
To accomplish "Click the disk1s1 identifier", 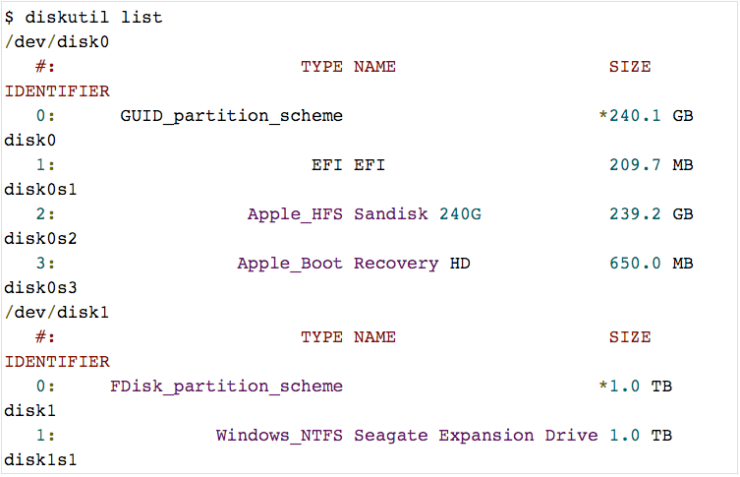I will [x=41, y=460].
